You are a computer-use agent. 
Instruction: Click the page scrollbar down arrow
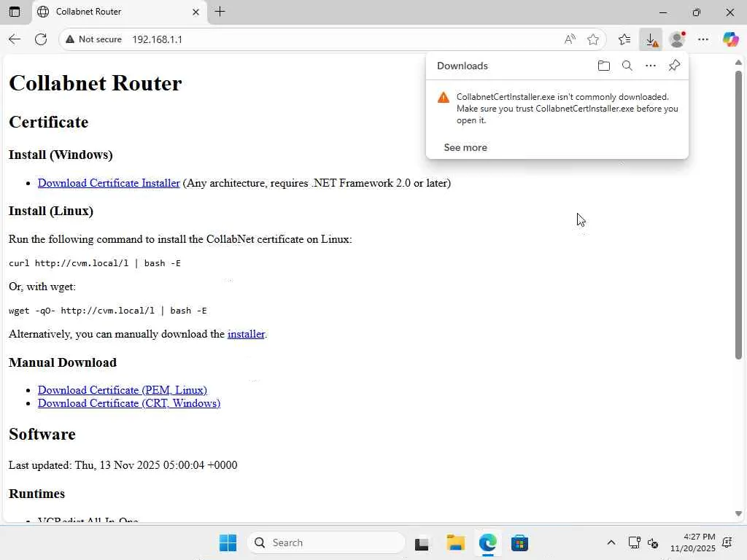738,514
